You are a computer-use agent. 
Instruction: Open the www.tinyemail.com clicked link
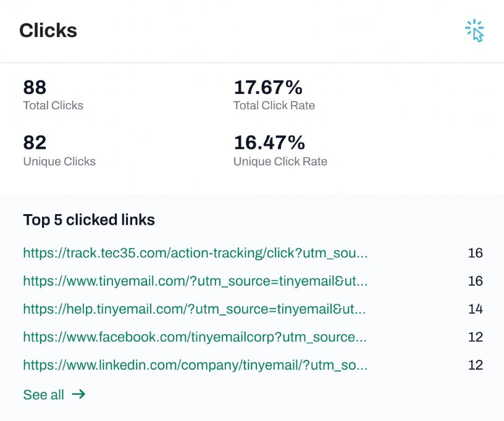pos(195,281)
